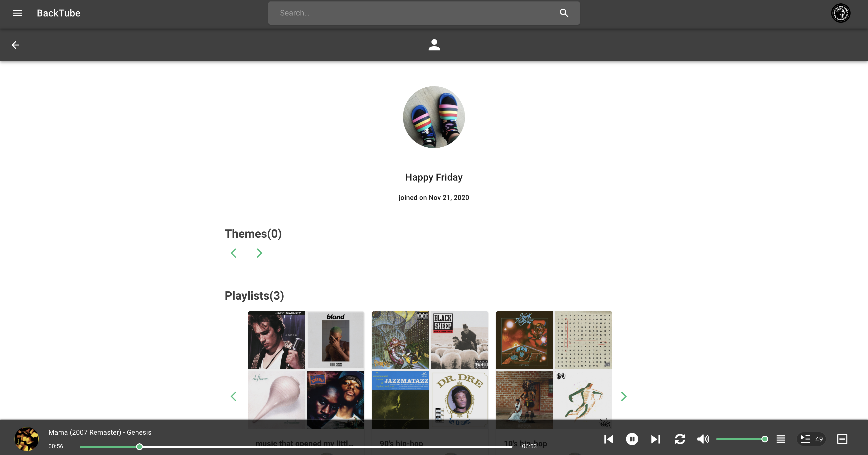Show the lyrics/list lines icon
This screenshot has height=455, width=868.
[x=781, y=439]
